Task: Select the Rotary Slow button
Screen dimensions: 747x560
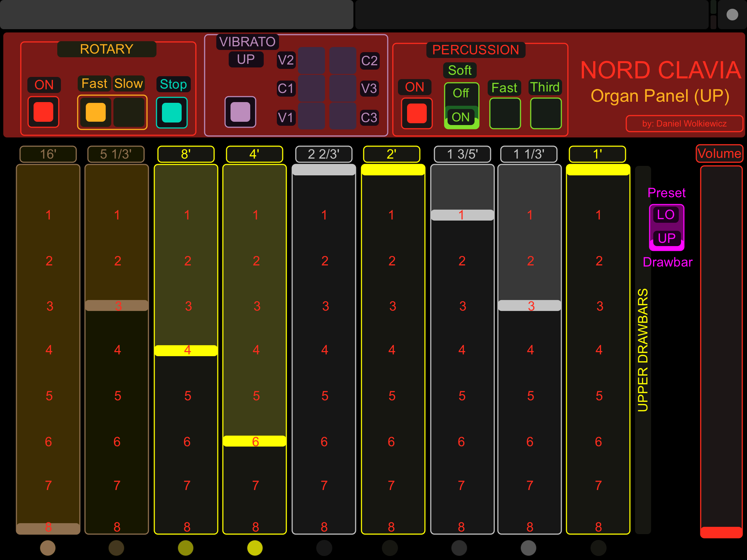Action: click(x=129, y=112)
